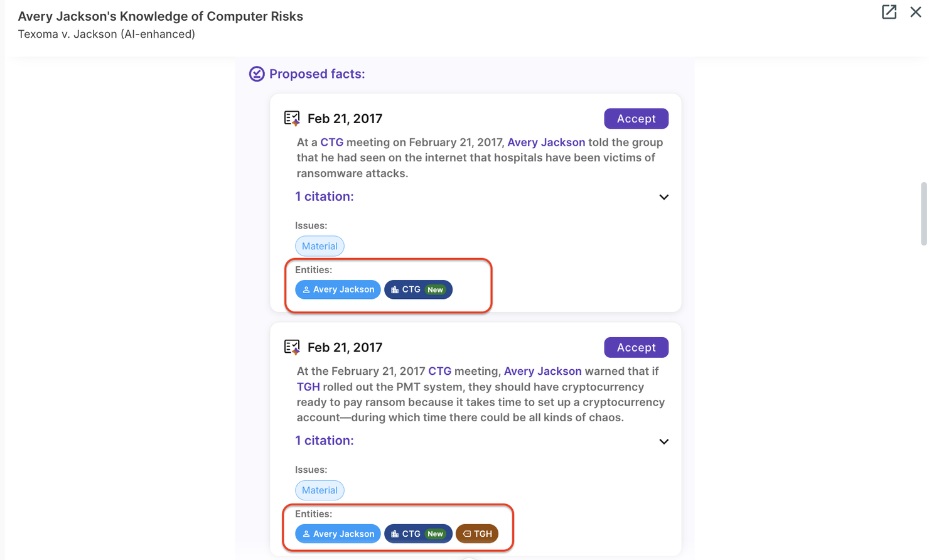Screen dimensions: 929x560
Task: Expand the first fact's citation chevron
Action: (663, 197)
